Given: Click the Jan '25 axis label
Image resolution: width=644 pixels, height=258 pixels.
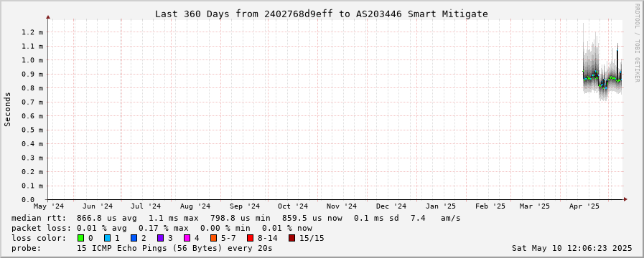Looking at the screenshot, I should [440, 206].
